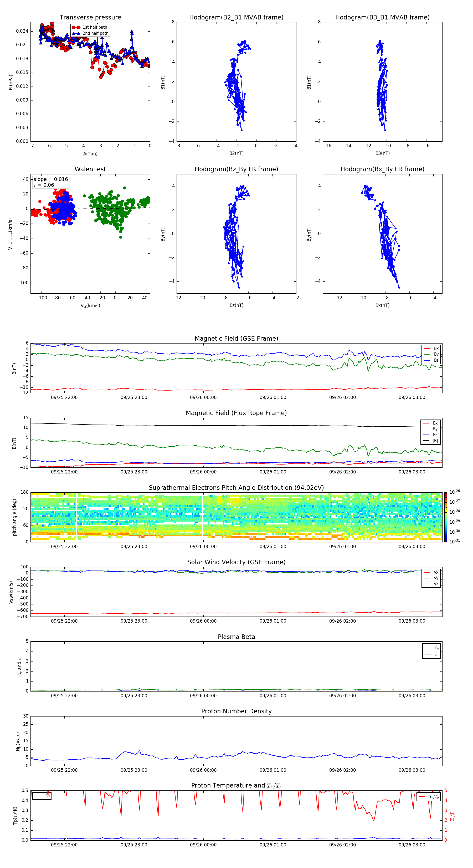Image resolution: width=473 pixels, height=868 pixels.
Task: Select '|B|' in the Flux Rope legend
Action: (431, 441)
